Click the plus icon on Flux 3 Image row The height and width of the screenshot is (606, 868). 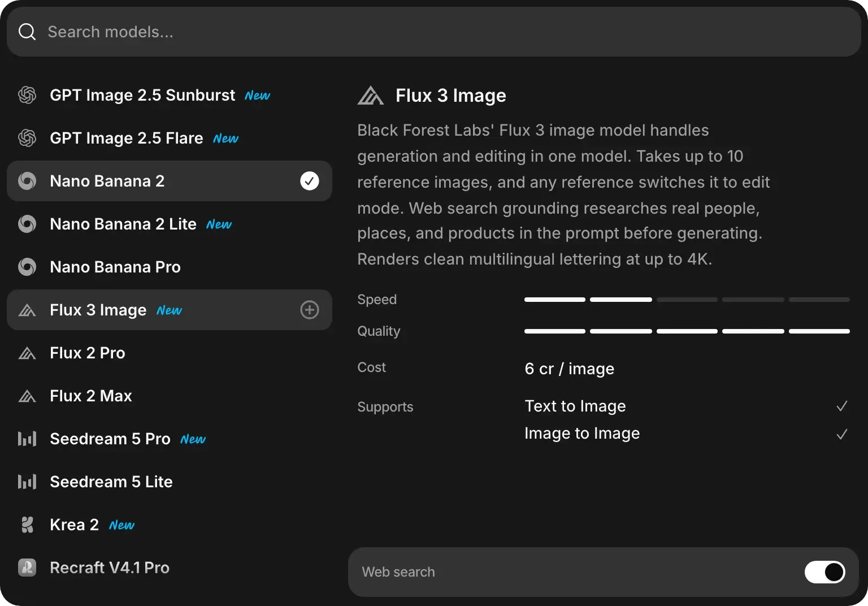pos(310,310)
